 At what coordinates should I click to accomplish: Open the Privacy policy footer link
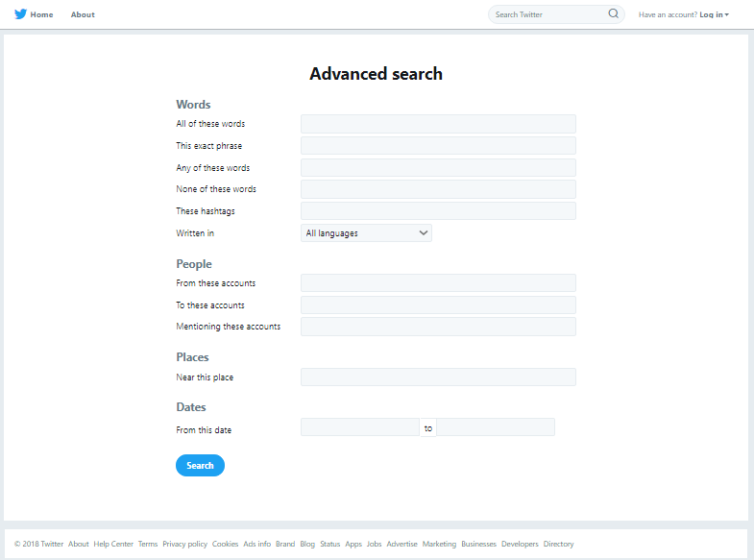pyautogui.click(x=184, y=544)
